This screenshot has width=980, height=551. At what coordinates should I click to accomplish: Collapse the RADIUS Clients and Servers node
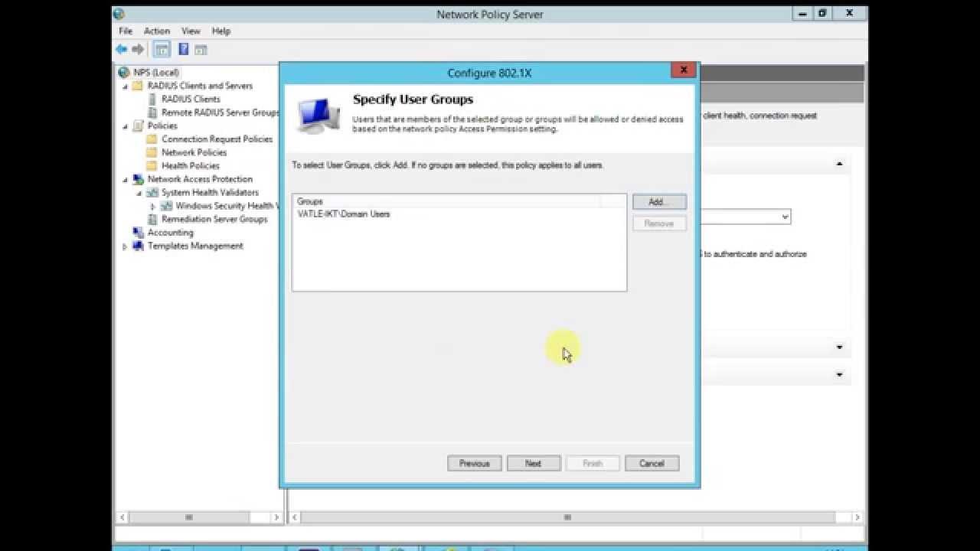(125, 86)
